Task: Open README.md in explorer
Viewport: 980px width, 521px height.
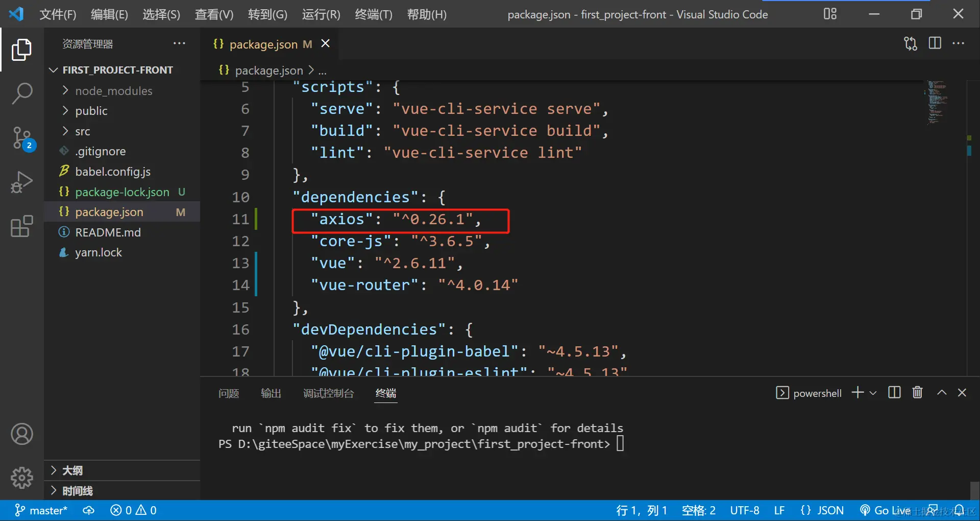Action: click(122, 232)
